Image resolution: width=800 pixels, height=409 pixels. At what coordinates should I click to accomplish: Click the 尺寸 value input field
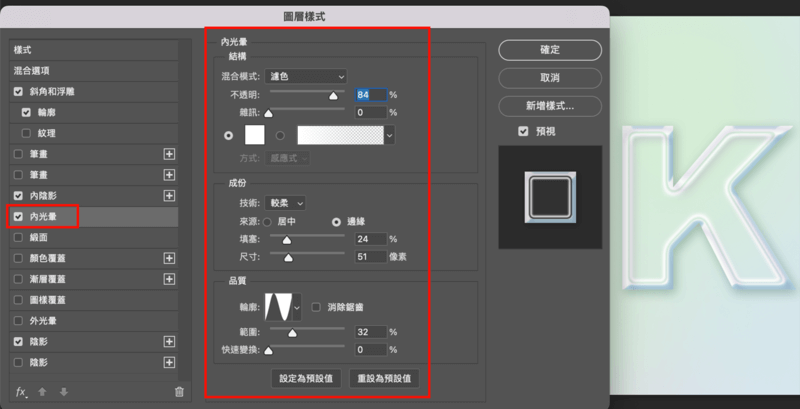tap(369, 257)
